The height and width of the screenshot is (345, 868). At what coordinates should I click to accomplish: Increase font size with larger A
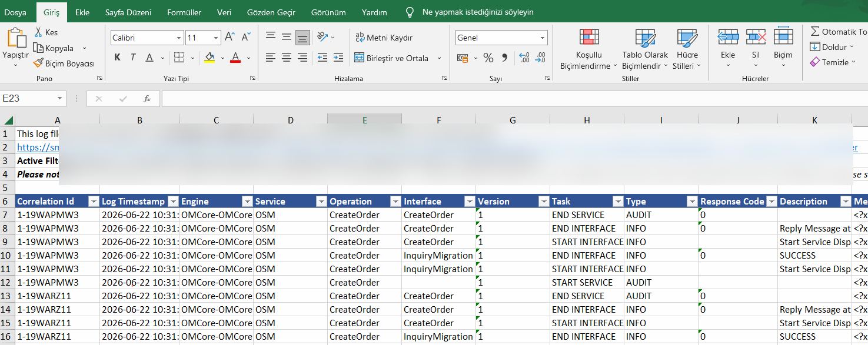[x=230, y=38]
